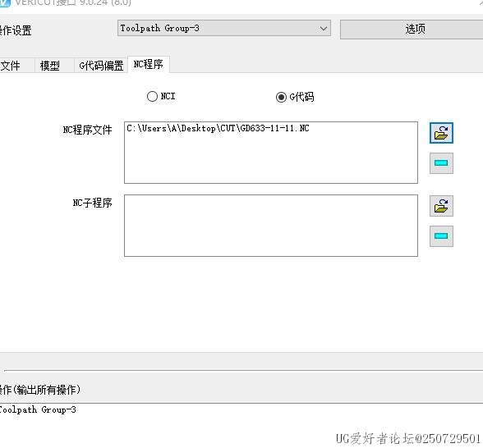Remove NC program file with cyan minus icon

441,163
